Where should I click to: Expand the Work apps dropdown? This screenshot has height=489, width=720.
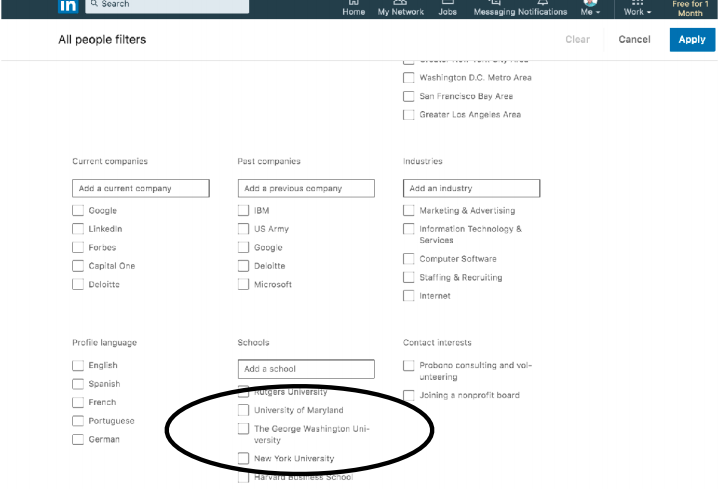tap(637, 8)
